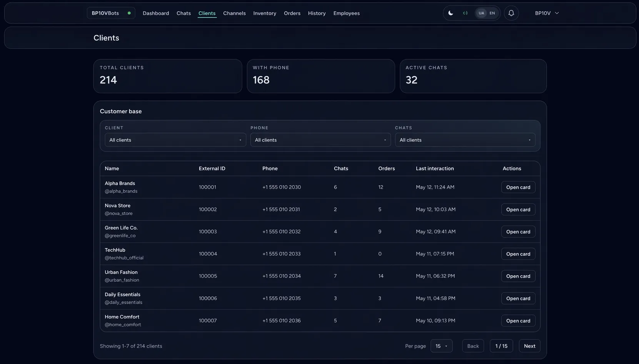The height and width of the screenshot is (364, 639).
Task: Click the May 11, 07:15 PM timestamp
Action: point(435,254)
